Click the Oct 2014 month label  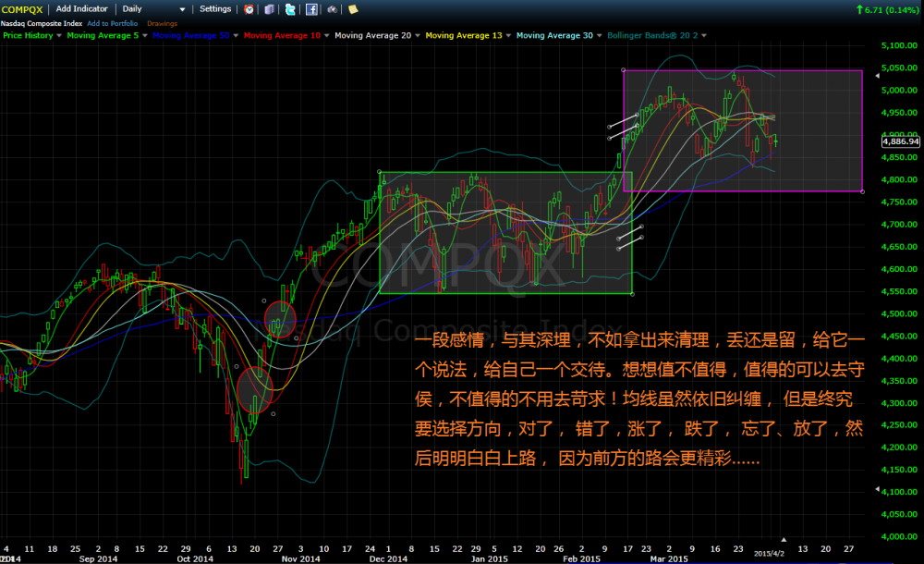point(195,558)
